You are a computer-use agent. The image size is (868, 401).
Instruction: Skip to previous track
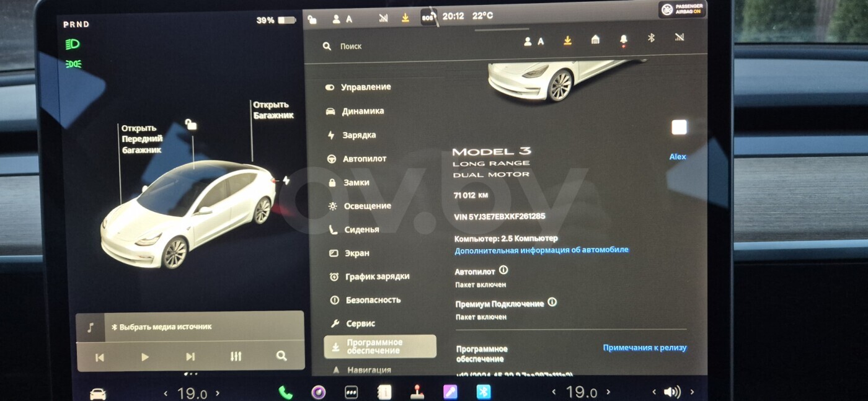pos(99,357)
